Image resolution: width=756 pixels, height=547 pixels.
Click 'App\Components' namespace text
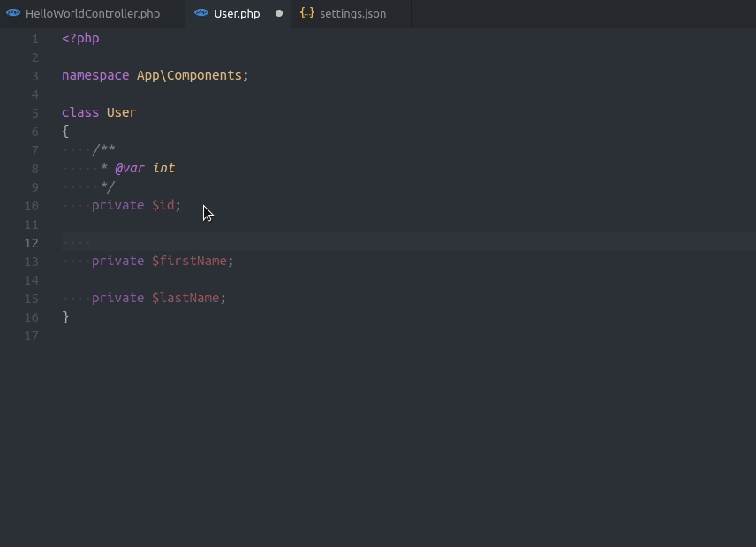[x=189, y=75]
